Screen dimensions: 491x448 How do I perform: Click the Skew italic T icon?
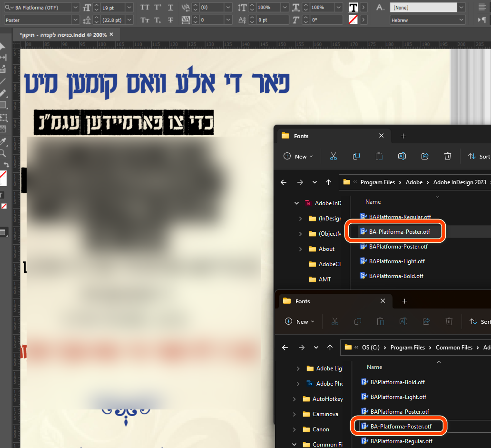[x=295, y=20]
